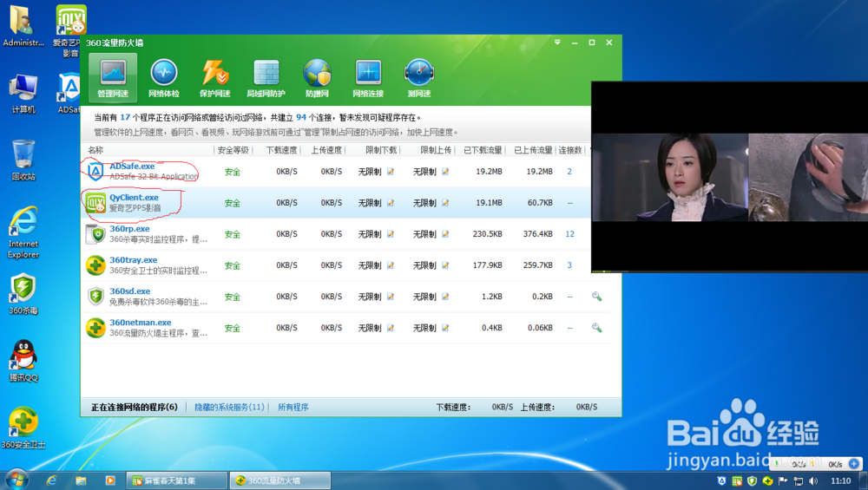Select the 保护网速 lightning icon

point(214,77)
